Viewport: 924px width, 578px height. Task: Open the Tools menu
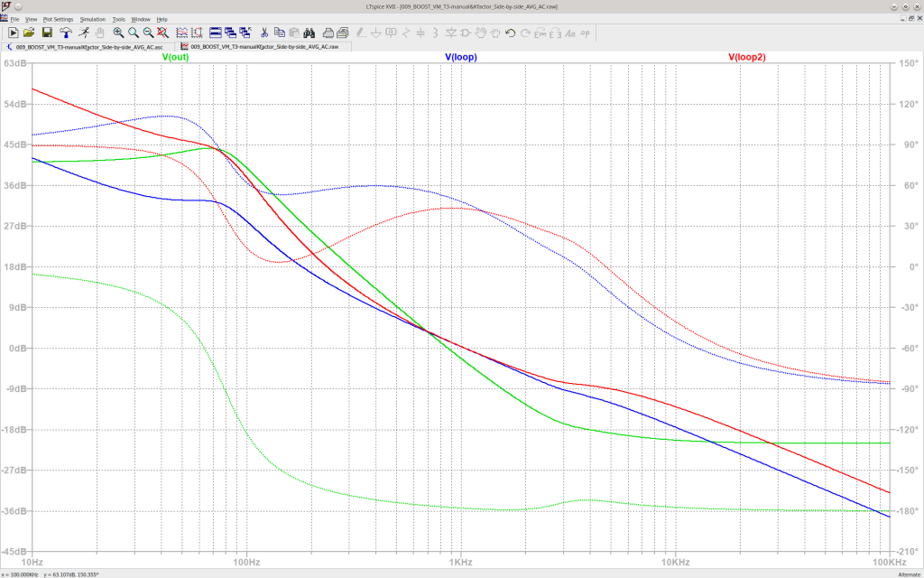tap(118, 20)
